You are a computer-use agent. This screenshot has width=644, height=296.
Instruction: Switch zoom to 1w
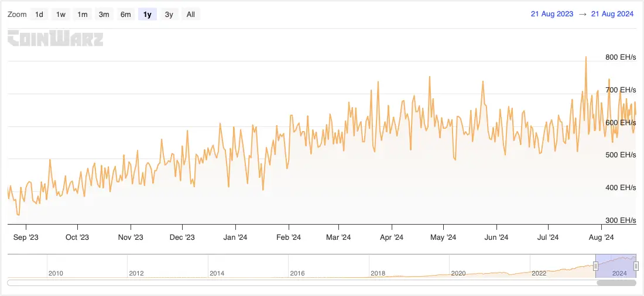point(61,14)
